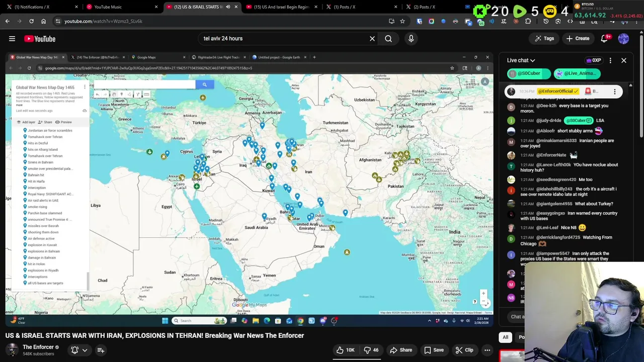Zoom in with map plus button
The image size is (644, 362).
pyautogui.click(x=484, y=294)
